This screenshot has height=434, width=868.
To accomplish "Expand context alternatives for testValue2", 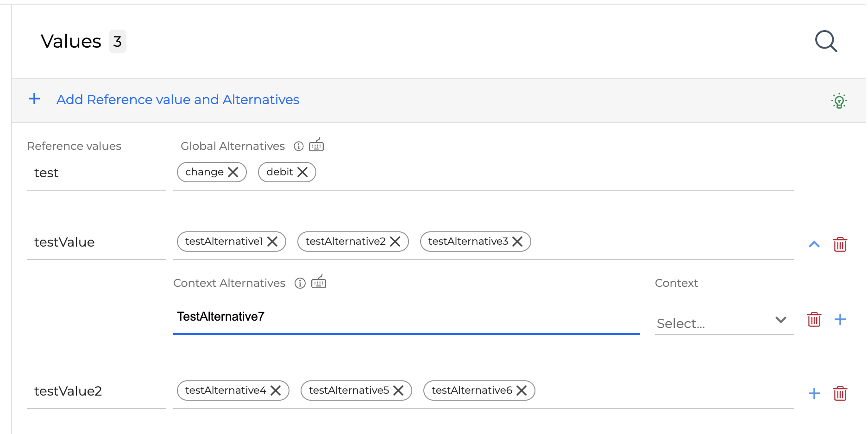I will (814, 393).
